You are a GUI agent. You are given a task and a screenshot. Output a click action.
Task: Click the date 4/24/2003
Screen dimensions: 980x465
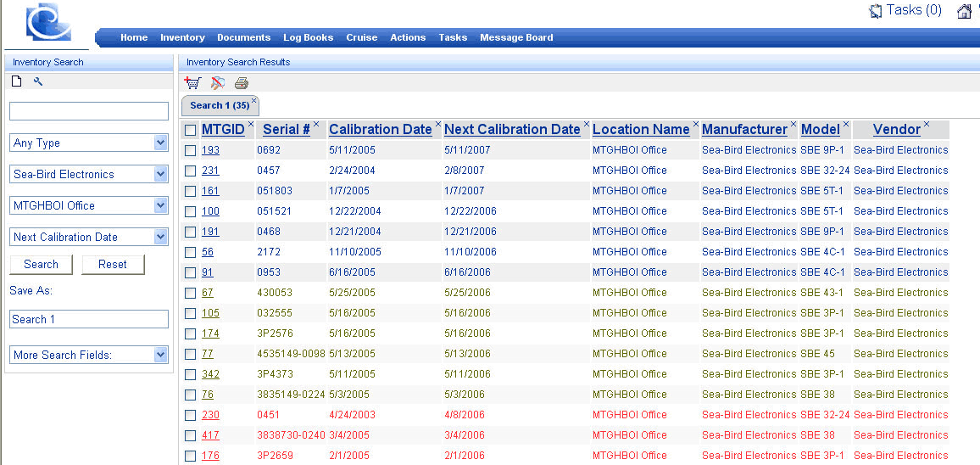353,414
